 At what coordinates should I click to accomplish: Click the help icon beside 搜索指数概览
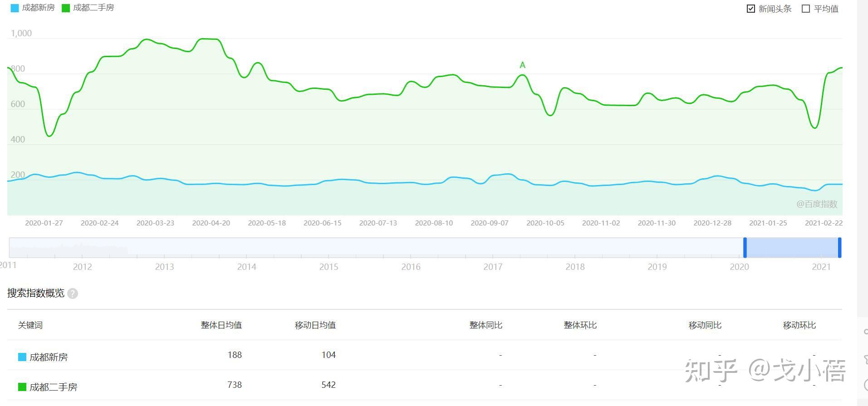click(x=73, y=293)
